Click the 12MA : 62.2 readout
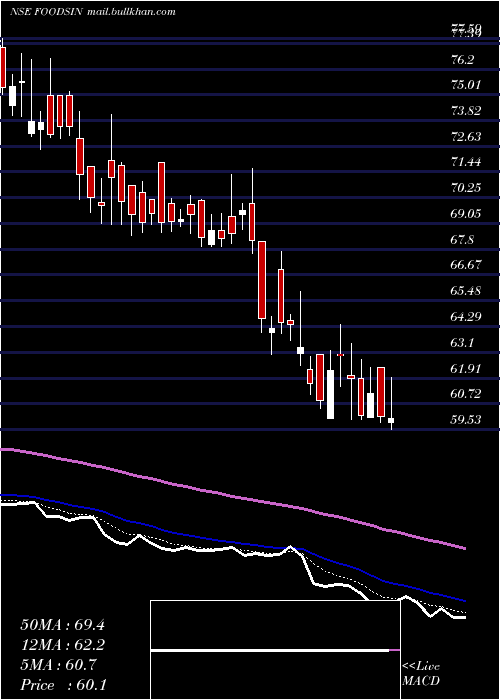The width and height of the screenshot is (500, 700). pos(62,645)
